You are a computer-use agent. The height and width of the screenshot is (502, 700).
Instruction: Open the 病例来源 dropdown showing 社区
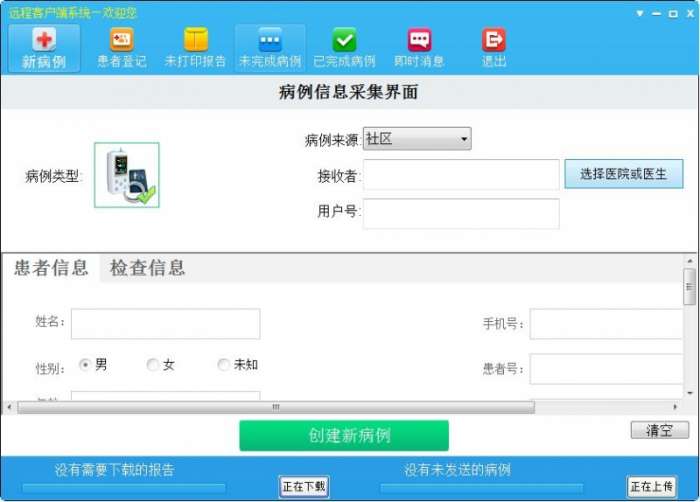(417, 139)
